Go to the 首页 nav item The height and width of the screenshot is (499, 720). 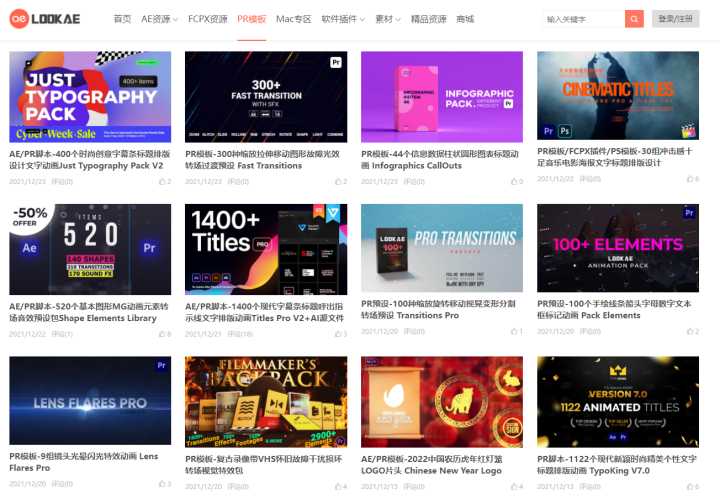click(x=122, y=19)
